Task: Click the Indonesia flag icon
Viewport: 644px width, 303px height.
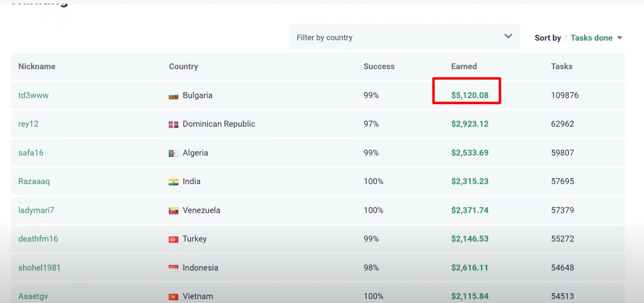Action: coord(173,268)
